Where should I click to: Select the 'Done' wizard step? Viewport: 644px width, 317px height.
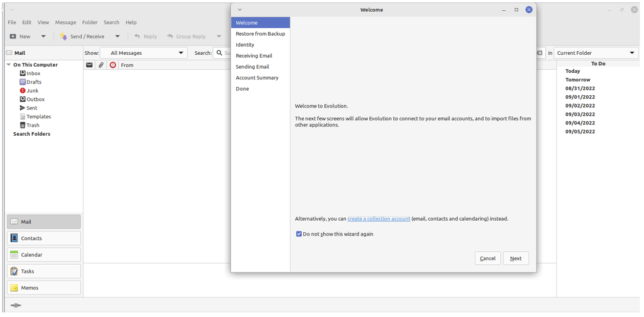(x=260, y=89)
